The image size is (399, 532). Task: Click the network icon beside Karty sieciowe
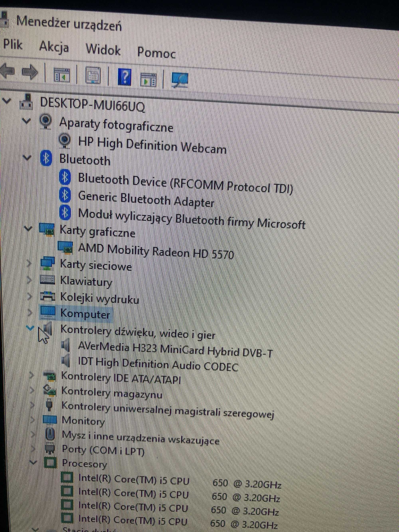click(x=48, y=263)
